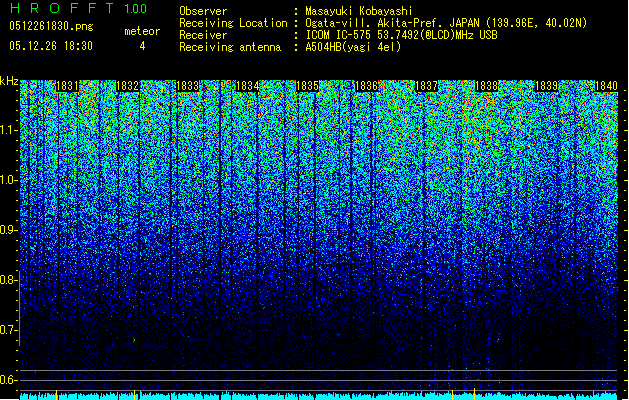Click the Ogata-vill. Akita-Pref. JAPAN location text

click(446, 23)
